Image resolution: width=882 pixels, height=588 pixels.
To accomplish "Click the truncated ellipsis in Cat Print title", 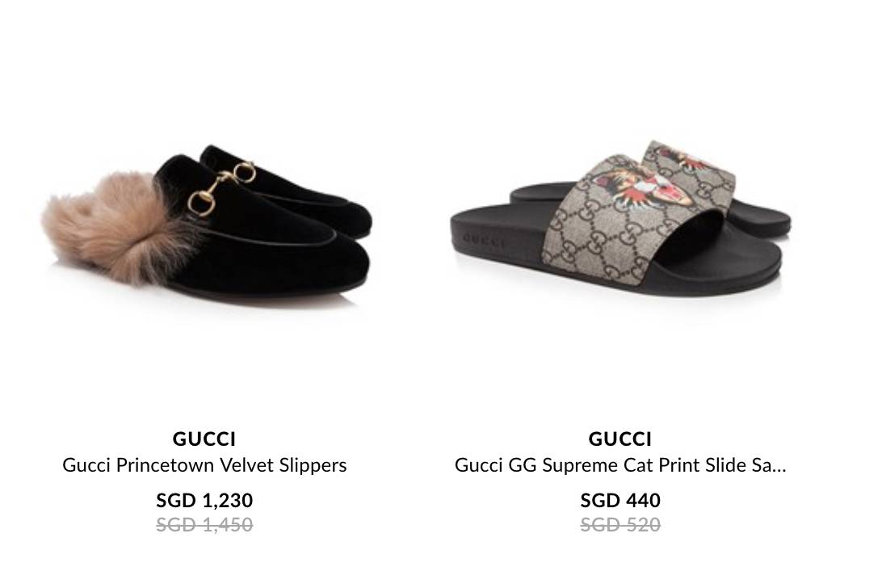I will (779, 467).
